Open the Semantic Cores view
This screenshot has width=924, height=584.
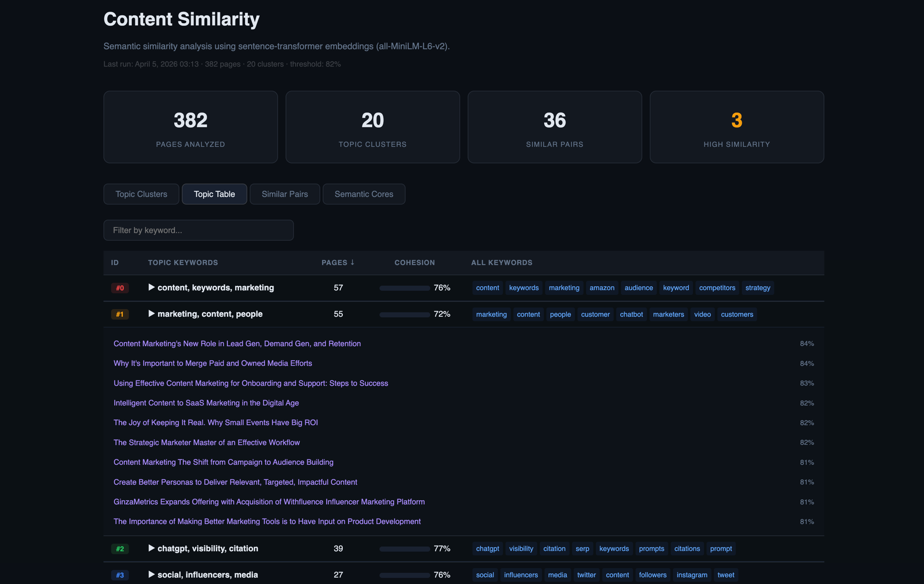click(364, 194)
